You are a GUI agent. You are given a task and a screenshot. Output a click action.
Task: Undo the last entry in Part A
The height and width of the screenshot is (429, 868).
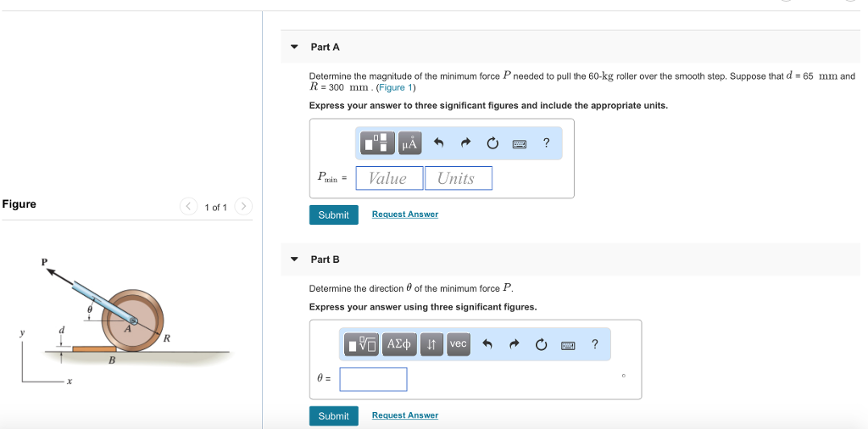point(438,143)
